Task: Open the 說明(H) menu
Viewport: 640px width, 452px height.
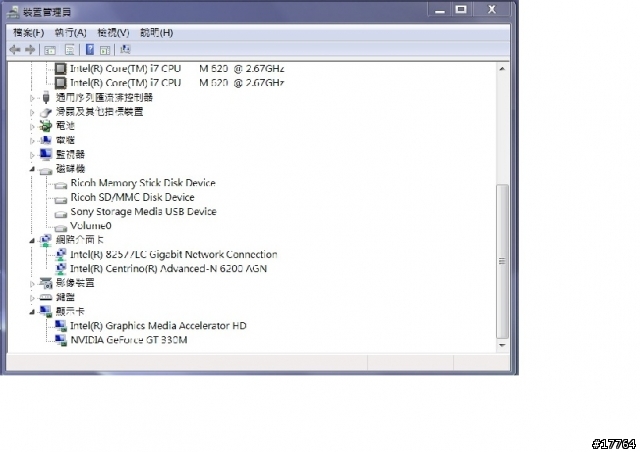Action: pos(156,33)
